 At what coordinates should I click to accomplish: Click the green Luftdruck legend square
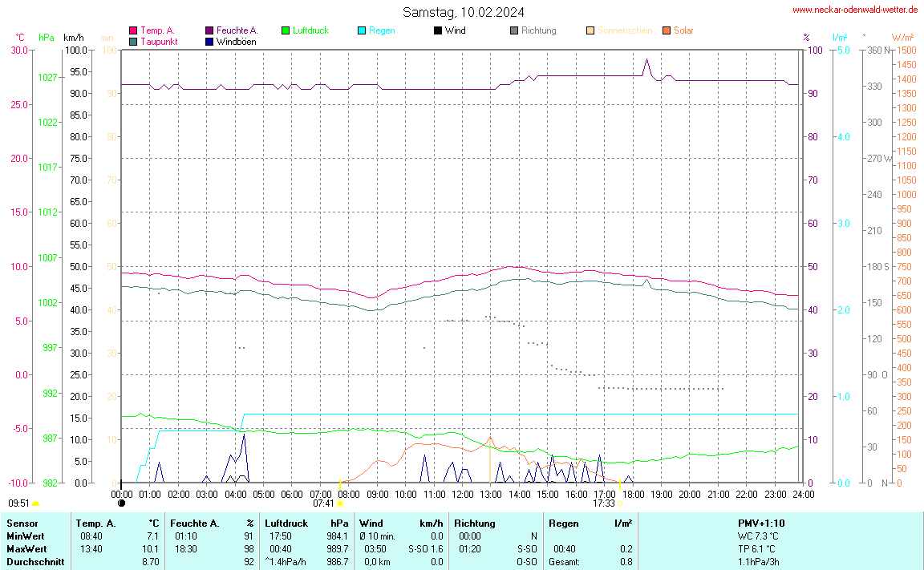(x=286, y=31)
